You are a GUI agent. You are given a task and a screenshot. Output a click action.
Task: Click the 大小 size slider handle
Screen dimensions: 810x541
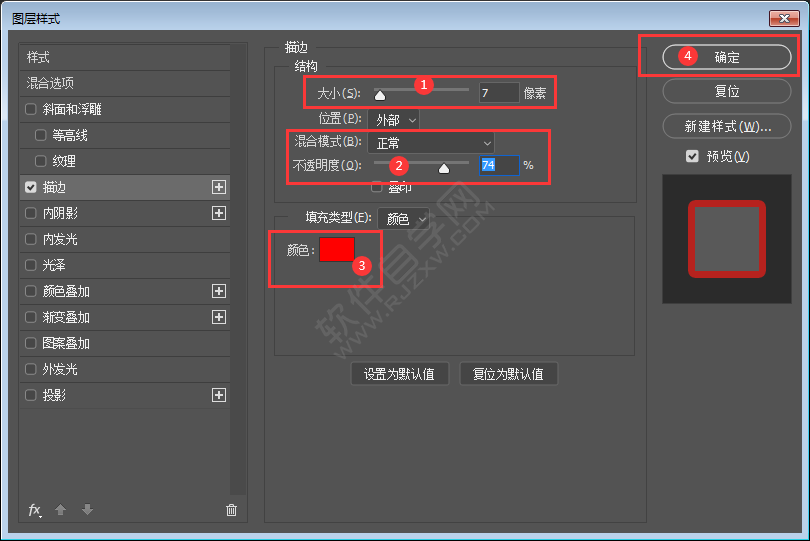(x=380, y=96)
